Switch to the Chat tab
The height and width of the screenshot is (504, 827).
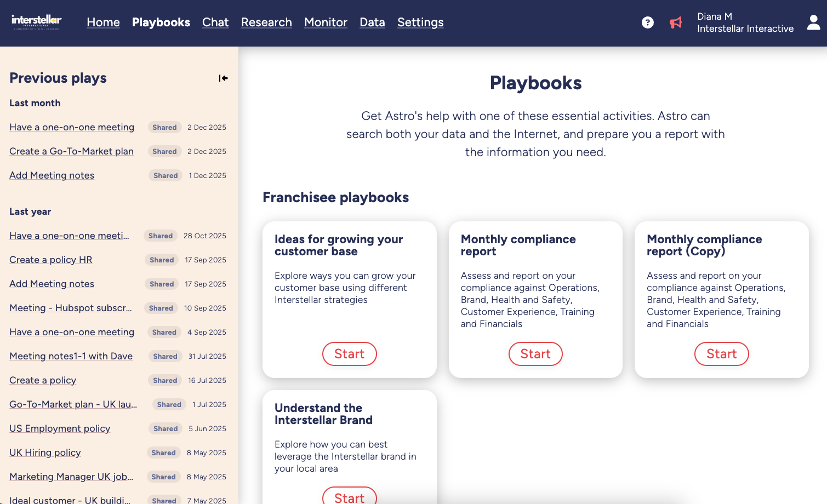(215, 22)
